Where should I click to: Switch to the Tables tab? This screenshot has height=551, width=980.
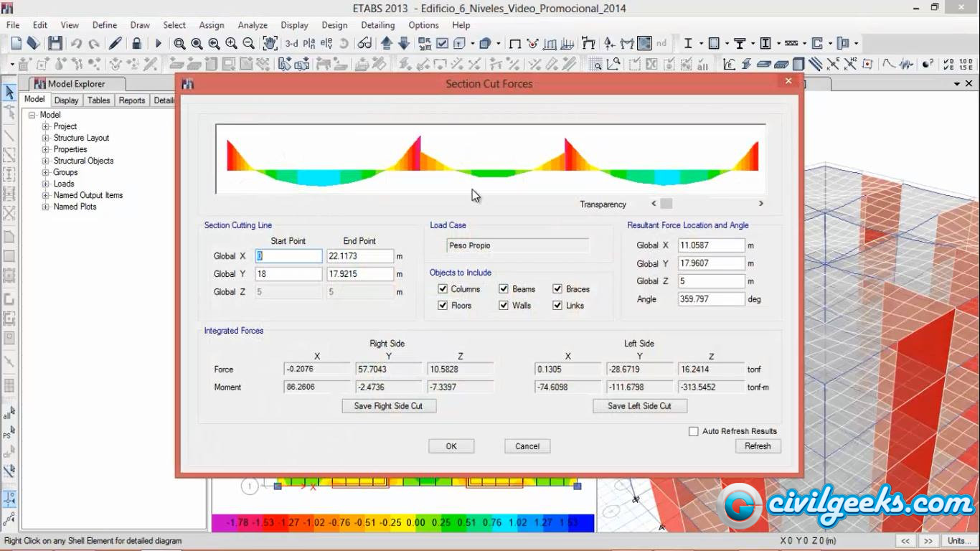coord(99,100)
